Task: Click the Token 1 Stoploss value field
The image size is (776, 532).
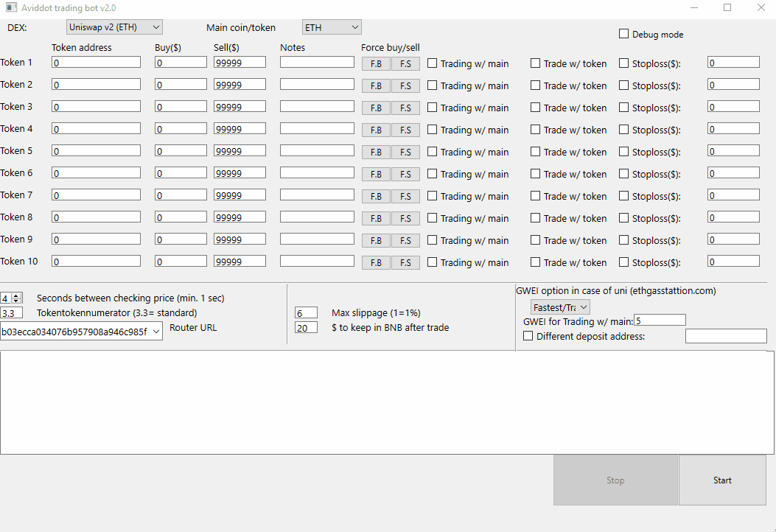Action: [x=733, y=63]
